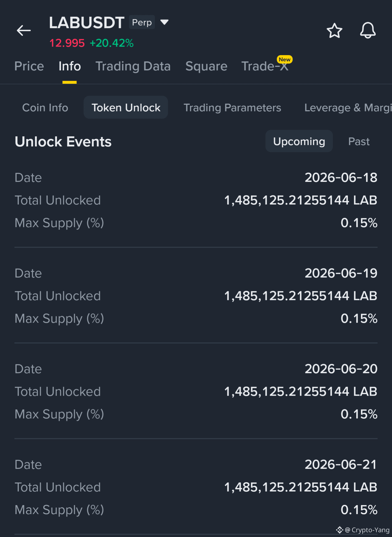Select the Token Unlock section
The height and width of the screenshot is (537, 392).
[126, 107]
